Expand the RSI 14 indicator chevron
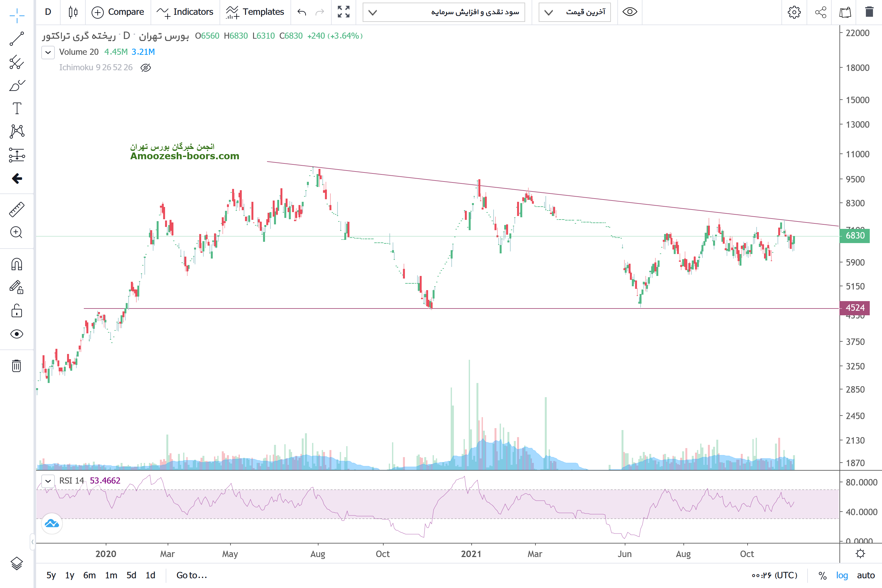882x588 pixels. [48, 481]
